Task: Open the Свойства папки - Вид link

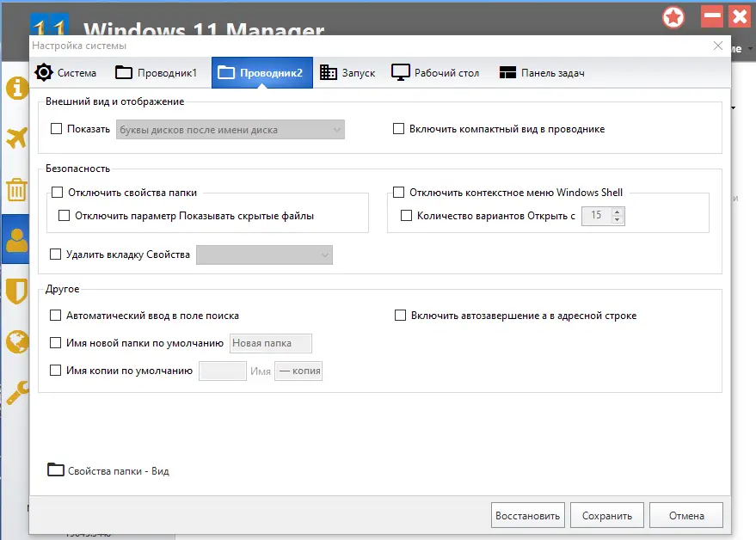Action: click(118, 471)
